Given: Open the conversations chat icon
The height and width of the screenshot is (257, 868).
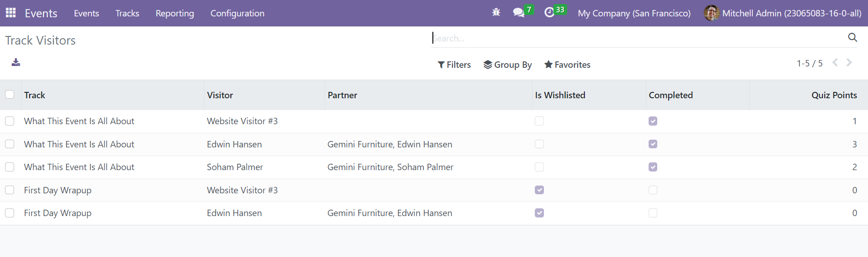Looking at the screenshot, I should pyautogui.click(x=518, y=13).
